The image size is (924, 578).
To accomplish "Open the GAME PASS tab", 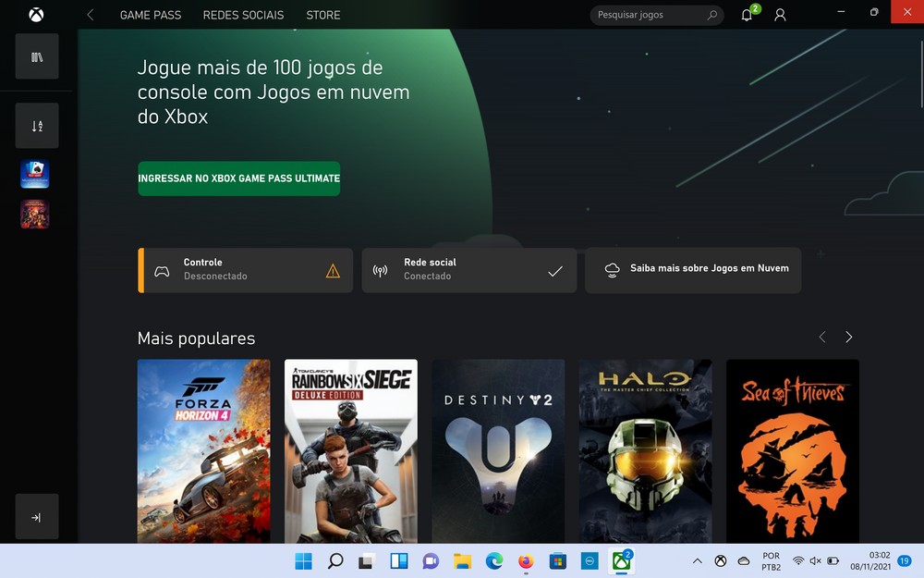I will [x=151, y=15].
